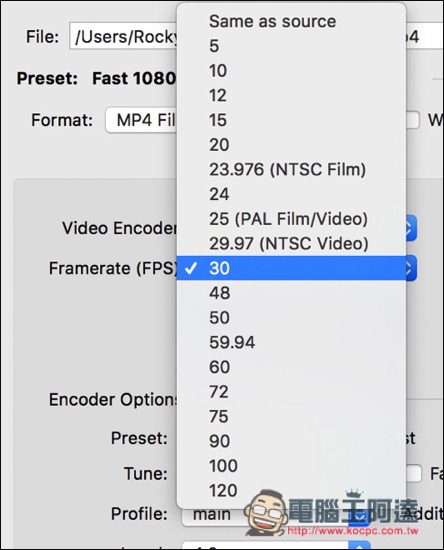Choose 100 fps framerate option

(291, 466)
